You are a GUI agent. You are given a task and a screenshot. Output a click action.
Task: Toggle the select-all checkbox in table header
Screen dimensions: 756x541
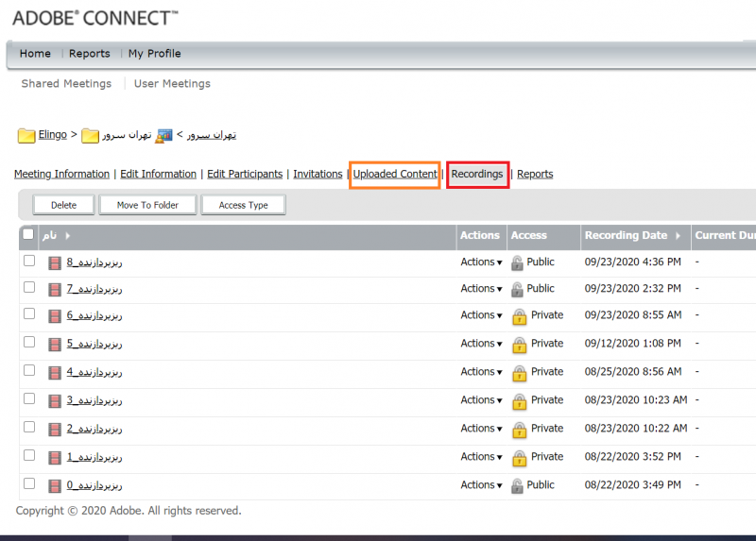pyautogui.click(x=28, y=234)
